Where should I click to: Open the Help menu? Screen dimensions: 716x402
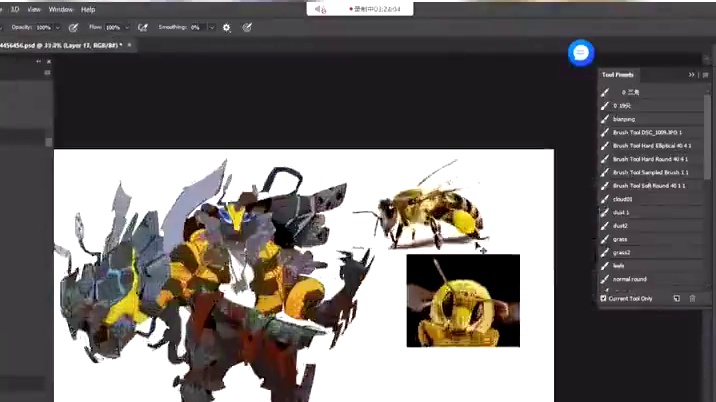pos(88,9)
